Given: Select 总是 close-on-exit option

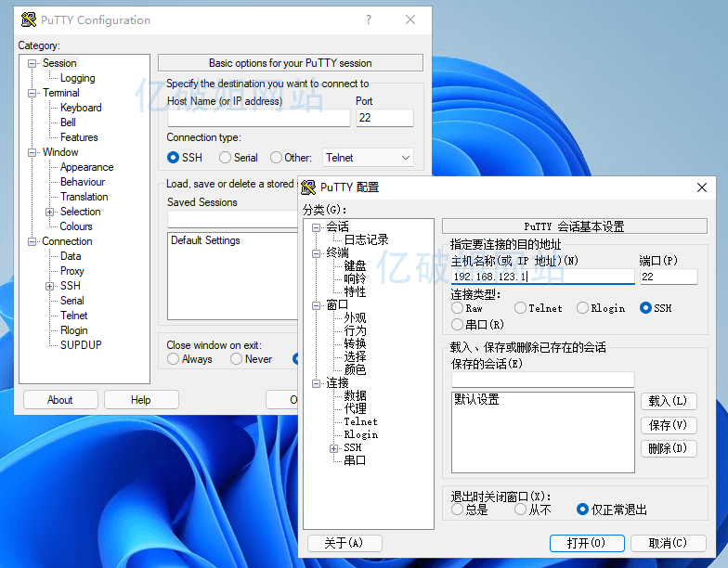Looking at the screenshot, I should (458, 510).
